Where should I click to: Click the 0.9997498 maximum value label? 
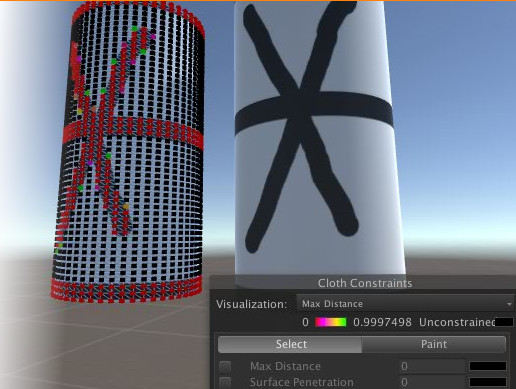pyautogui.click(x=382, y=322)
